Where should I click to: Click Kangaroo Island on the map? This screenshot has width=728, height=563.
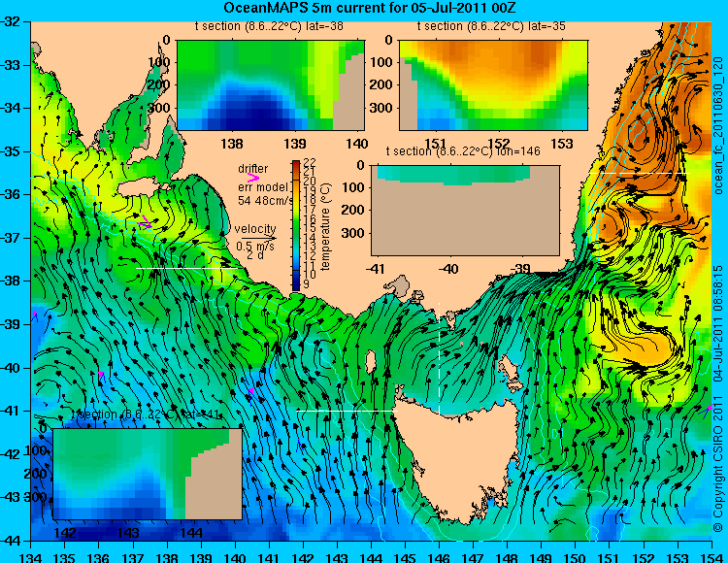click(x=139, y=189)
